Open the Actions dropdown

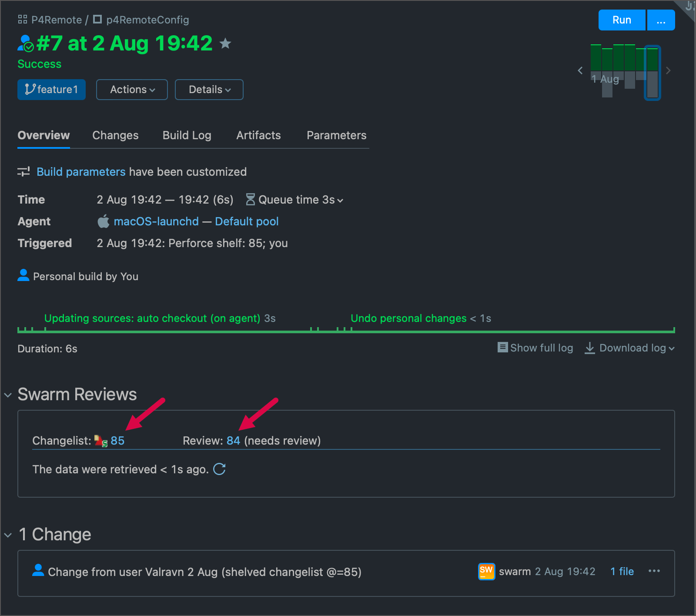(132, 90)
